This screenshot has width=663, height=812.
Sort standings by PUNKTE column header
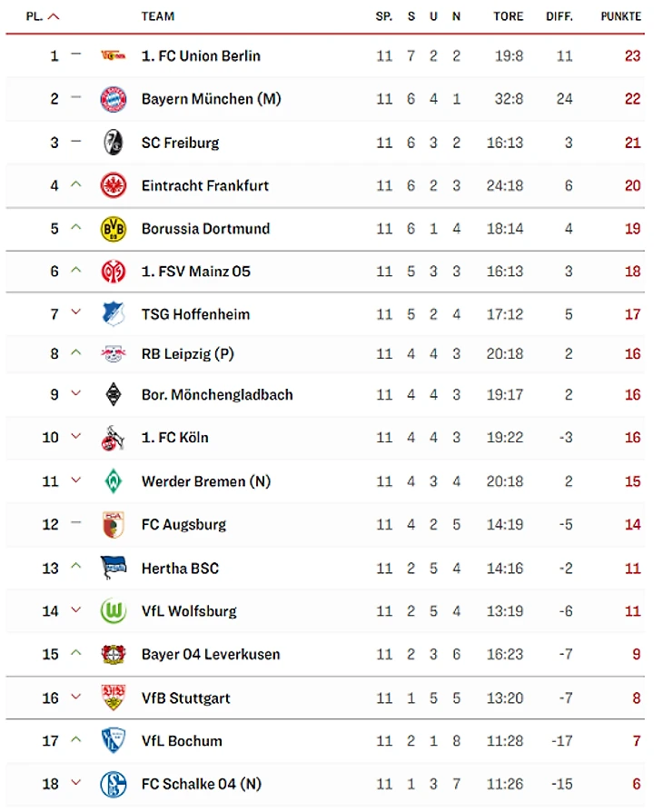[620, 16]
